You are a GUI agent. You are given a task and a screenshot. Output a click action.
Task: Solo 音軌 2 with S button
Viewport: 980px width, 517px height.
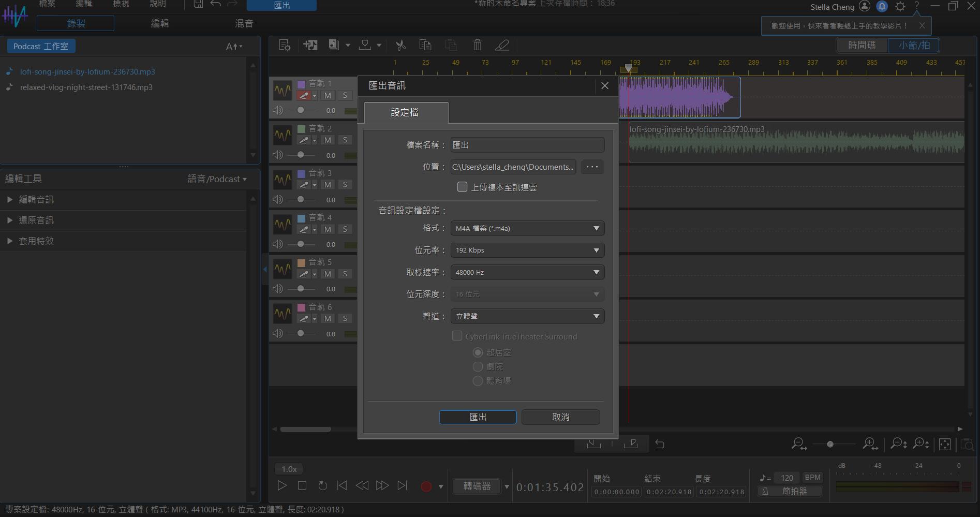(x=345, y=140)
